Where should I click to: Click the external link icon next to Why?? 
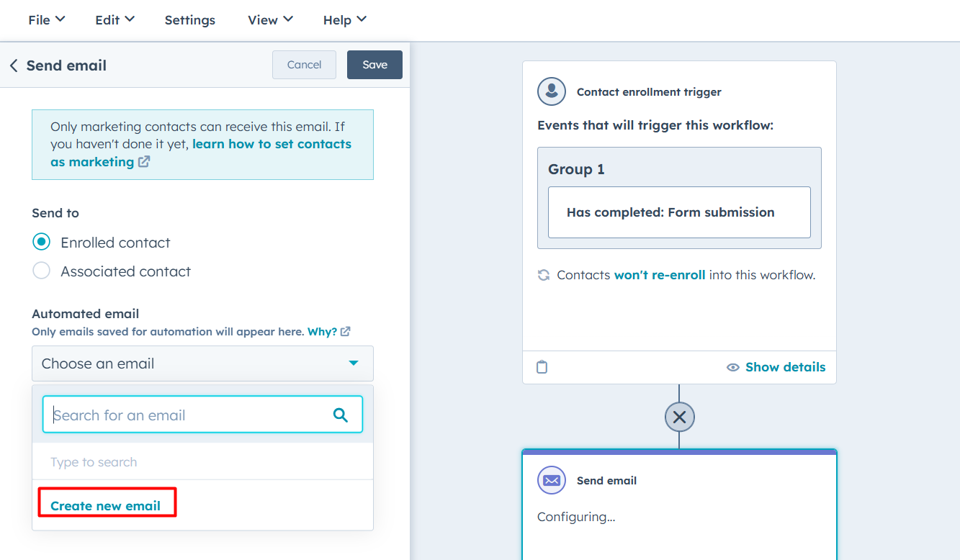tap(345, 331)
